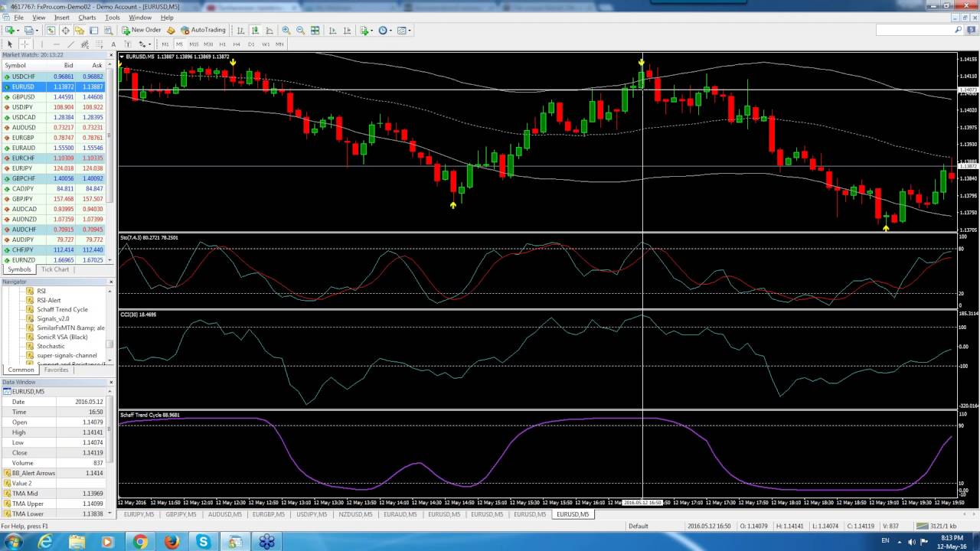The width and height of the screenshot is (980, 551).
Task: Open Google Chrome from the taskbar
Action: pyautogui.click(x=140, y=542)
